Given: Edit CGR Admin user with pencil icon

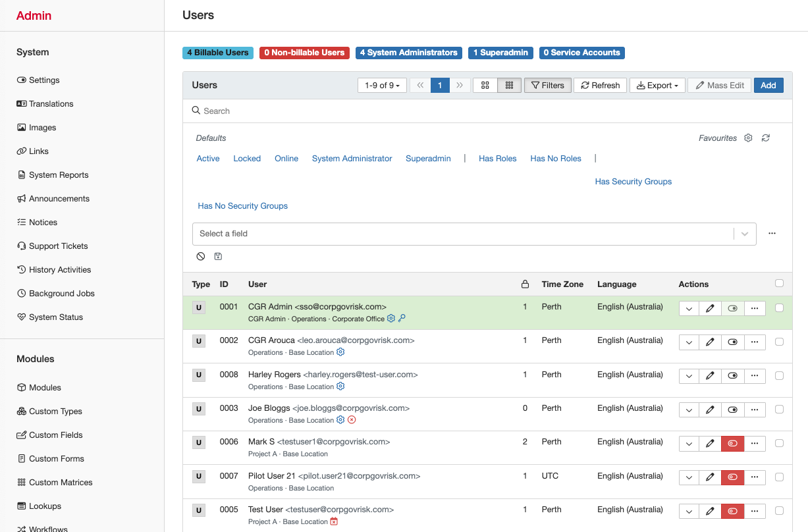Looking at the screenshot, I should click(x=710, y=308).
